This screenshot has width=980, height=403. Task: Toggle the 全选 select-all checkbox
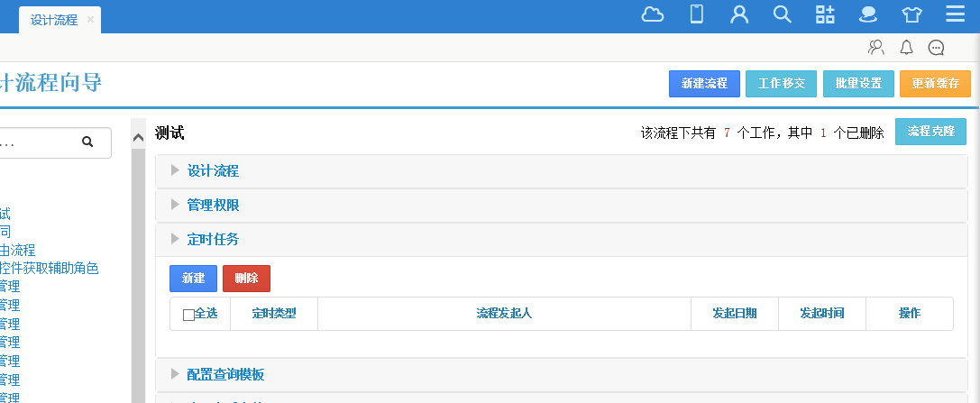pos(188,315)
